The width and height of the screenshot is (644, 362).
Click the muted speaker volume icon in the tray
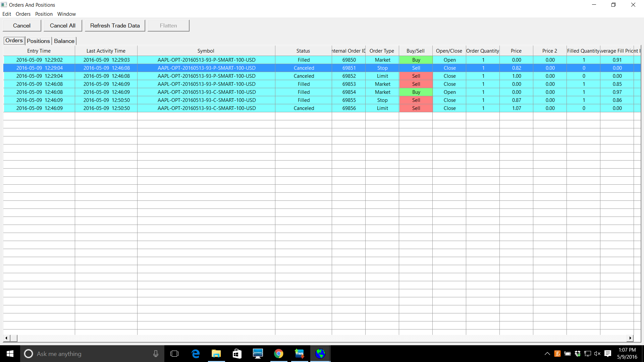click(x=597, y=354)
